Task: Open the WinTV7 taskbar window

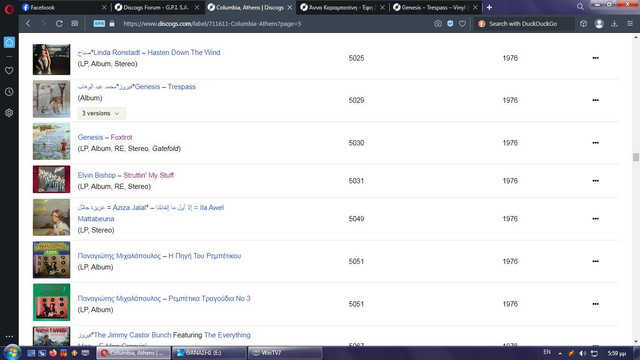Action: tap(285, 353)
